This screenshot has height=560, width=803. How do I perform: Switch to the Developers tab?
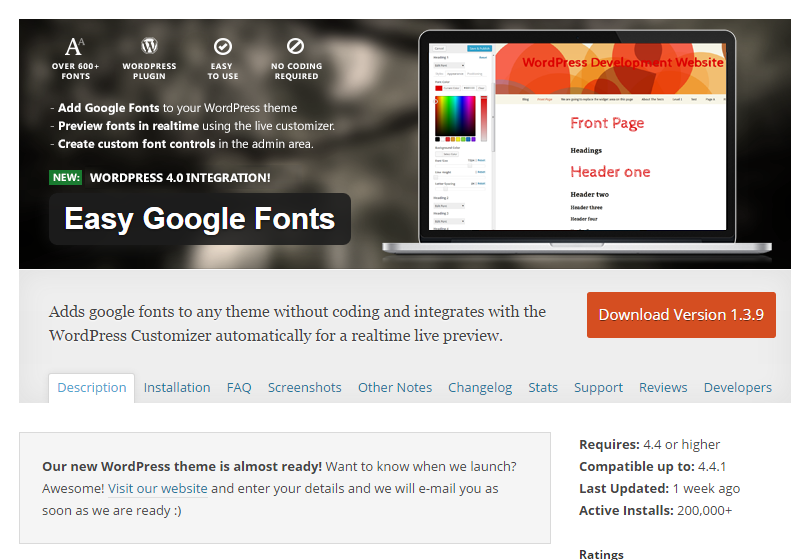tap(737, 388)
